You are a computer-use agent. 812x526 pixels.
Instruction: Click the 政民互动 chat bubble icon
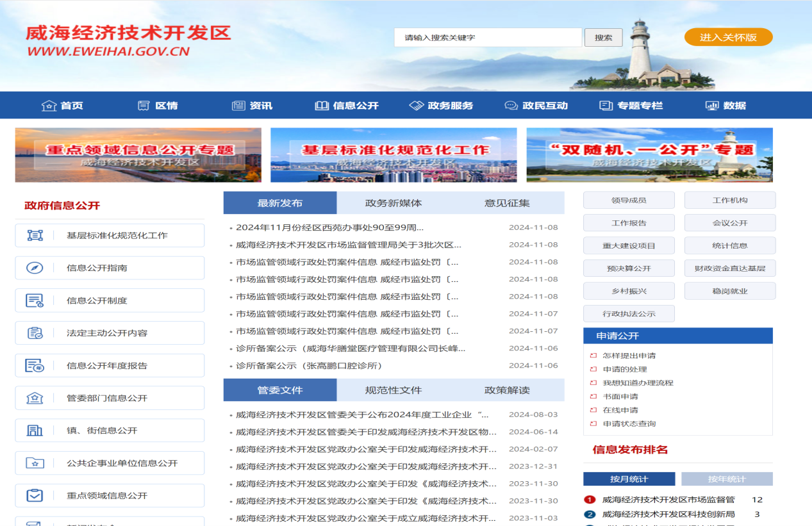[511, 106]
